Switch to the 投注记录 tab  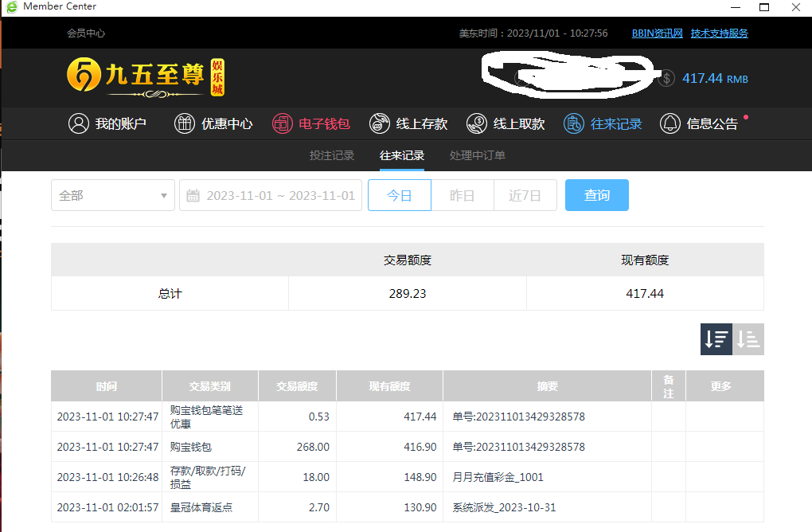click(x=332, y=155)
